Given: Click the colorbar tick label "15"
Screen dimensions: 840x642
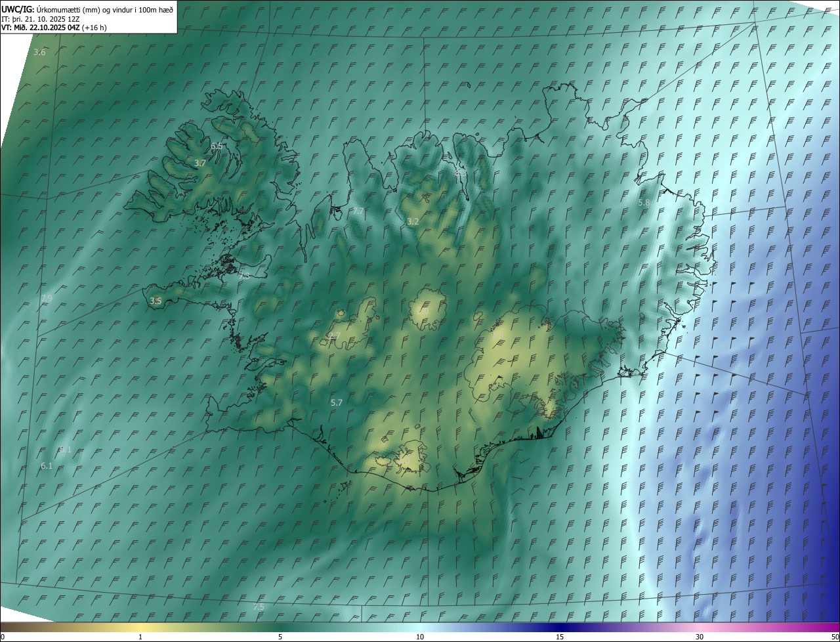Looking at the screenshot, I should click(560, 637).
